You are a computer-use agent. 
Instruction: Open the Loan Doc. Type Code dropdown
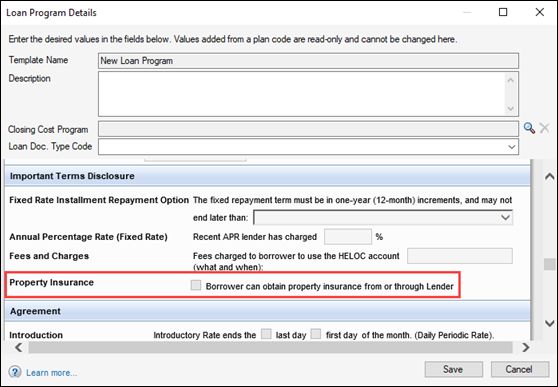(x=512, y=147)
